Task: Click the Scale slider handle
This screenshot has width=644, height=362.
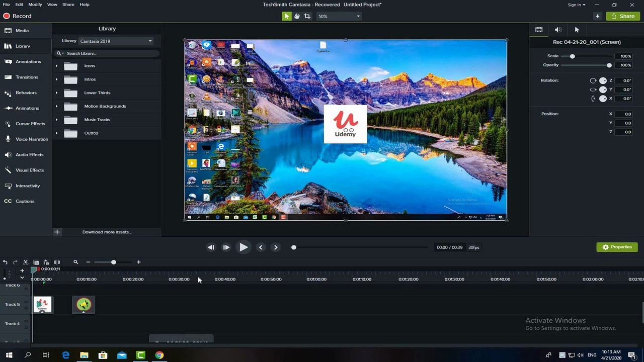Action: click(573, 56)
